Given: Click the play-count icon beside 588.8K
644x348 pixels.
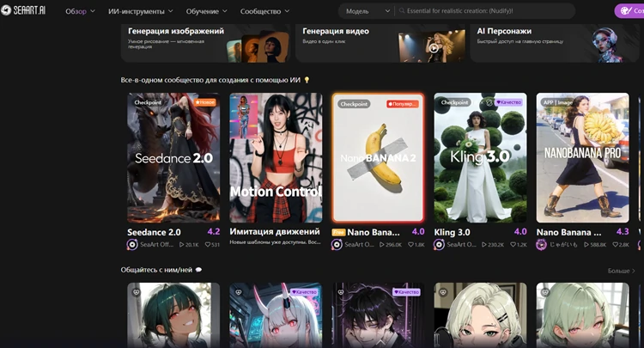Looking at the screenshot, I should click(586, 245).
